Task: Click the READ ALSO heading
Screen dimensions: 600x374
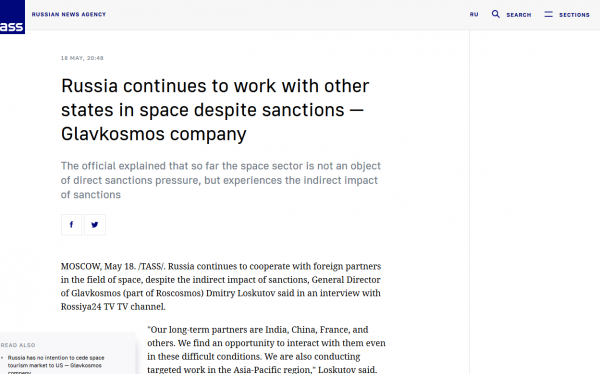Action: pos(18,345)
